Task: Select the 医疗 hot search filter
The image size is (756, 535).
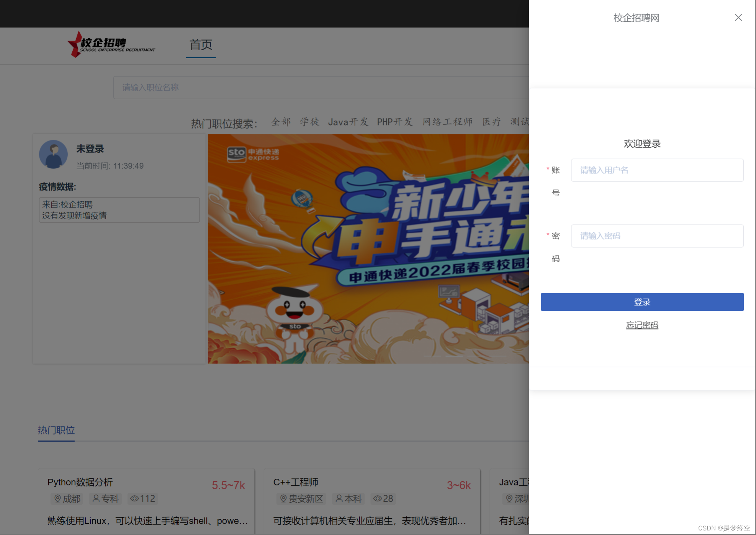Action: (x=491, y=122)
